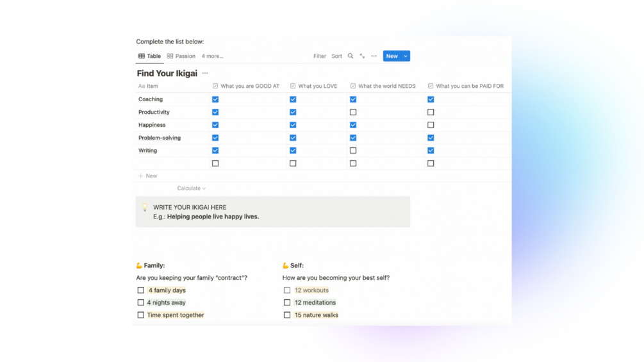The height and width of the screenshot is (362, 644).
Task: Uncheck Writing under What you can be PAID FOR
Action: (x=431, y=151)
